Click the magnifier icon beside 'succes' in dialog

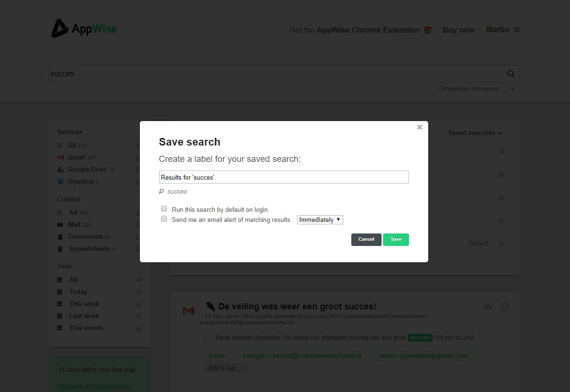click(161, 192)
